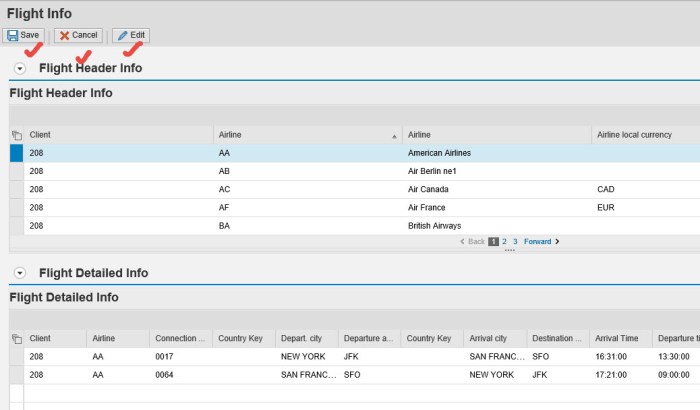Select the American Airlines row selector

coord(16,153)
